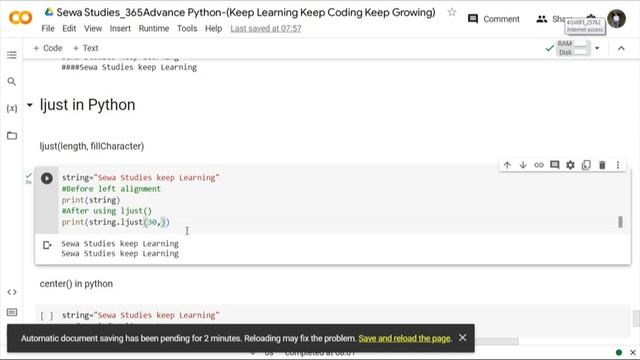
Task: Open Google Drive file icon
Action: 49,12
